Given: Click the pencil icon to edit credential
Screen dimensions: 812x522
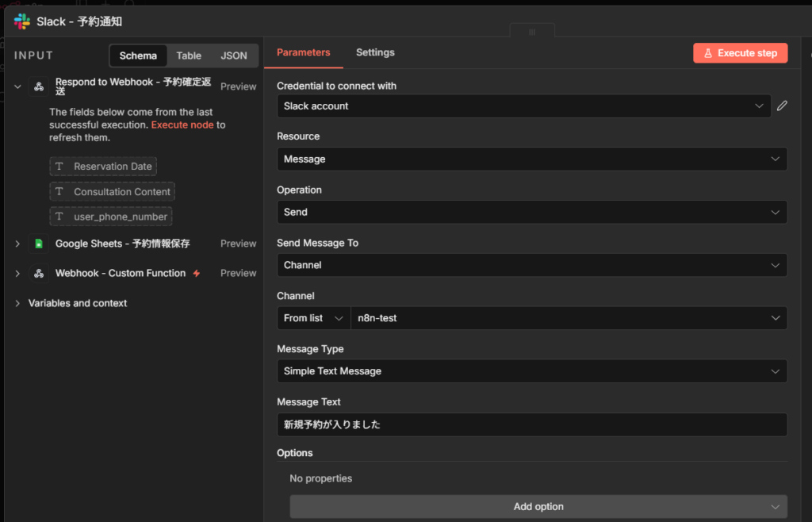Looking at the screenshot, I should tap(782, 106).
